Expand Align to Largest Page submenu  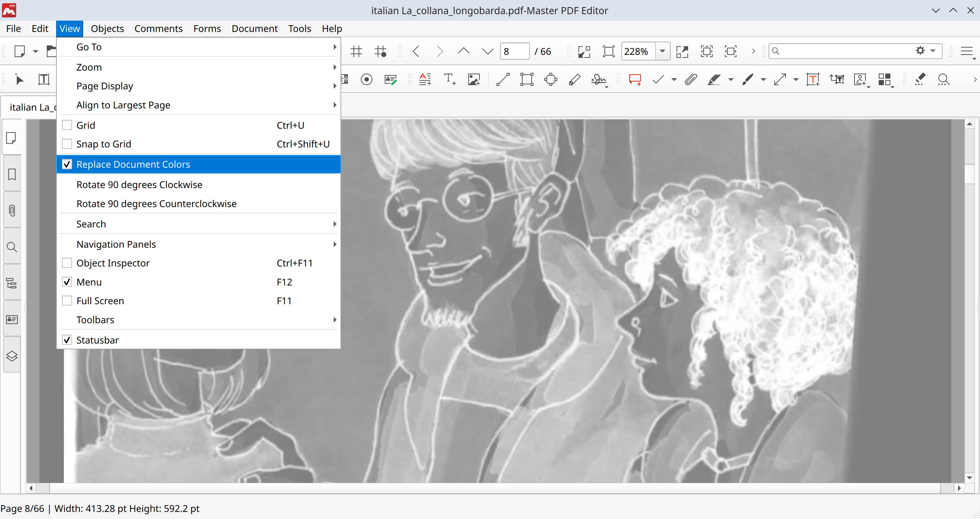(x=198, y=105)
